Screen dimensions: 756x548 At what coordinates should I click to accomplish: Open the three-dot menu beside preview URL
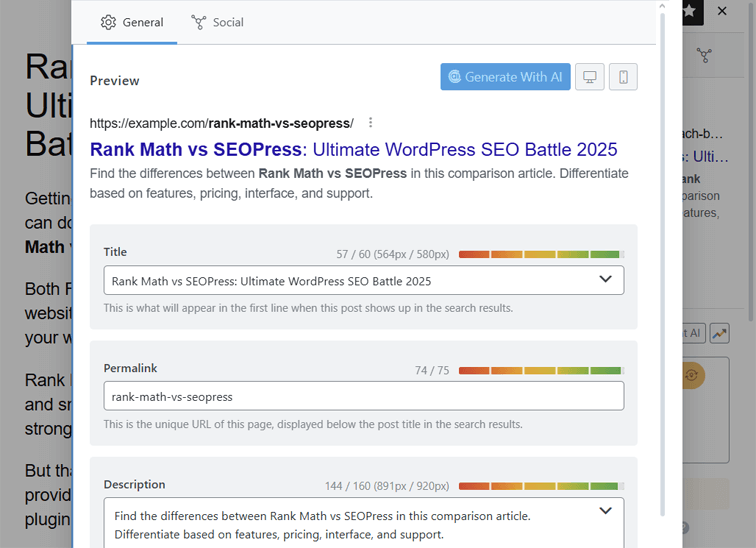(x=370, y=122)
